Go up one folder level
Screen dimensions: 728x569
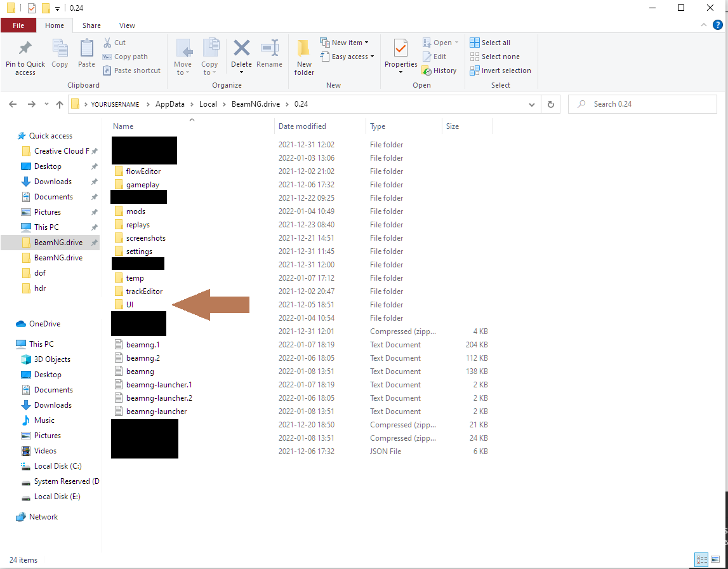[60, 104]
